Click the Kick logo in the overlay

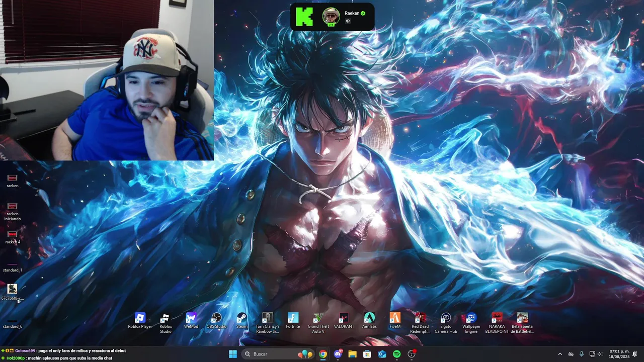[304, 17]
